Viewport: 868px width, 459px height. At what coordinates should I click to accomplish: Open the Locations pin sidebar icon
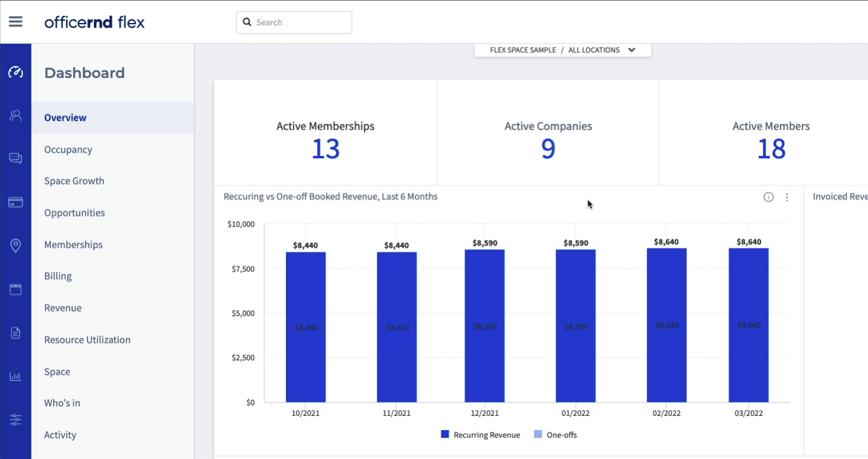(x=15, y=245)
